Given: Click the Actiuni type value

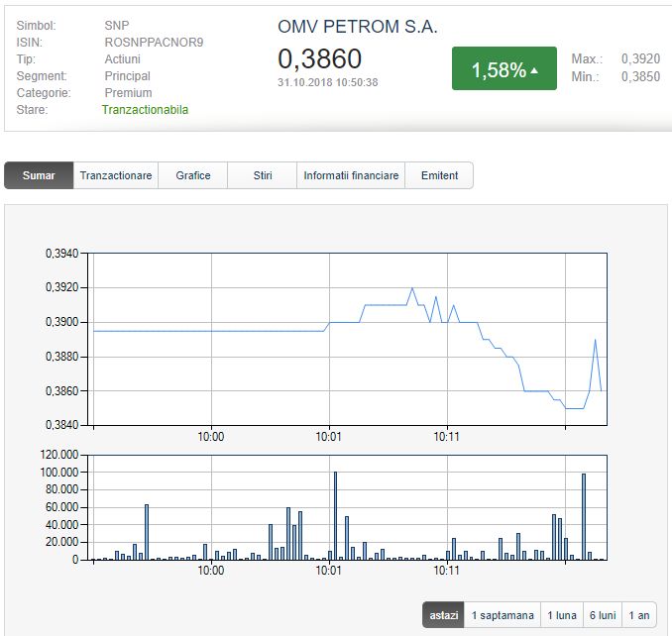Looking at the screenshot, I should (x=122, y=59).
